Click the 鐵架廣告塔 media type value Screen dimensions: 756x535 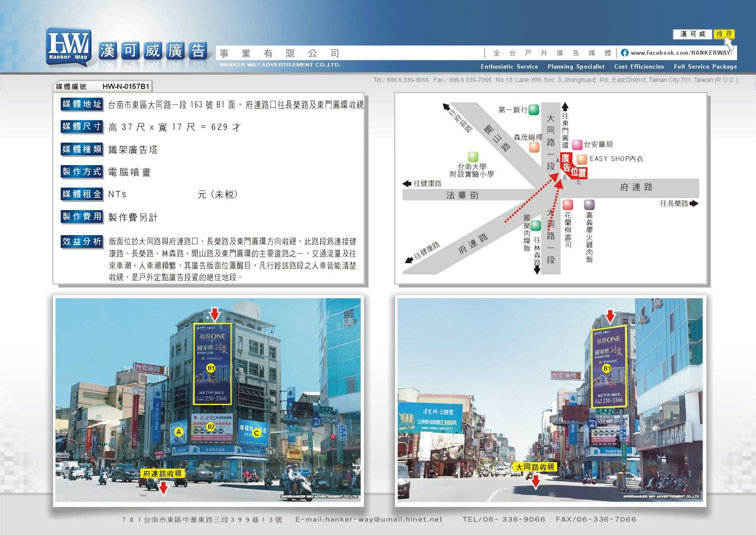(133, 150)
